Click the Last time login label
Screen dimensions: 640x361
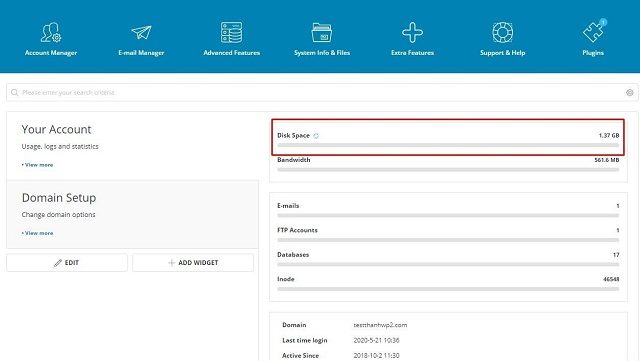tap(304, 340)
